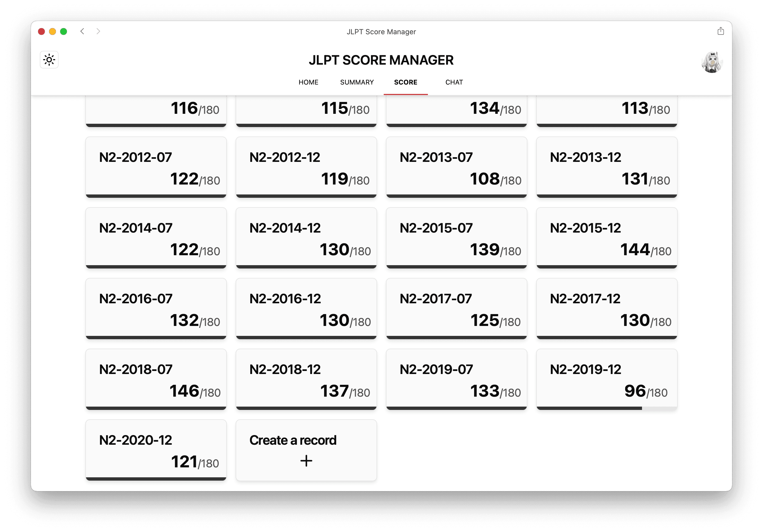Open the SUMMARY tab
763x532 pixels.
coord(356,82)
